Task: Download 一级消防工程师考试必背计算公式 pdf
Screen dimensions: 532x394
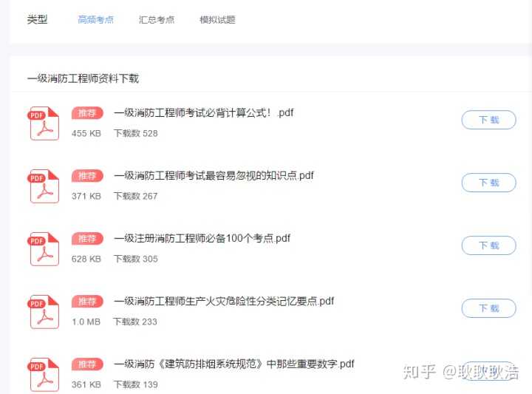Action: click(488, 120)
